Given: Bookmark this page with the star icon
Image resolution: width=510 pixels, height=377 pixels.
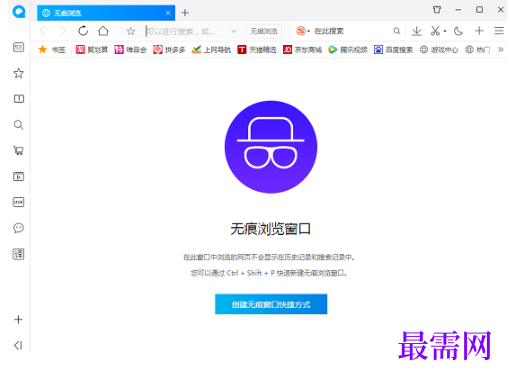Looking at the screenshot, I should tap(131, 31).
